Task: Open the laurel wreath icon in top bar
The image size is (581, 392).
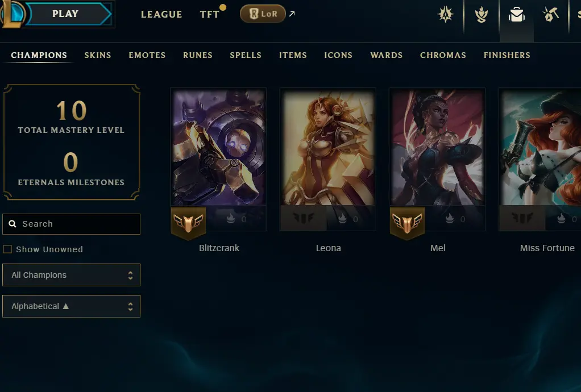Action: click(x=482, y=15)
